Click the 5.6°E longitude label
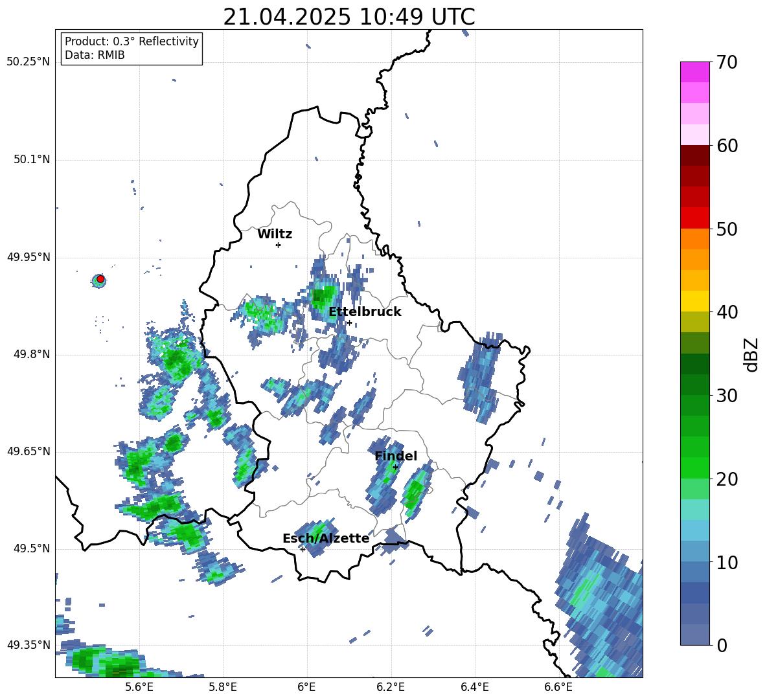The image size is (767, 700). (x=139, y=687)
